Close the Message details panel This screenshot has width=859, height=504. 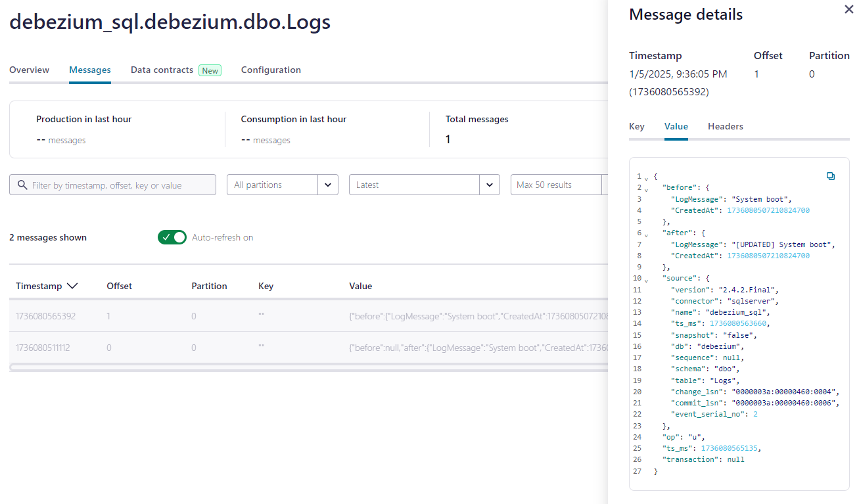pos(848,10)
